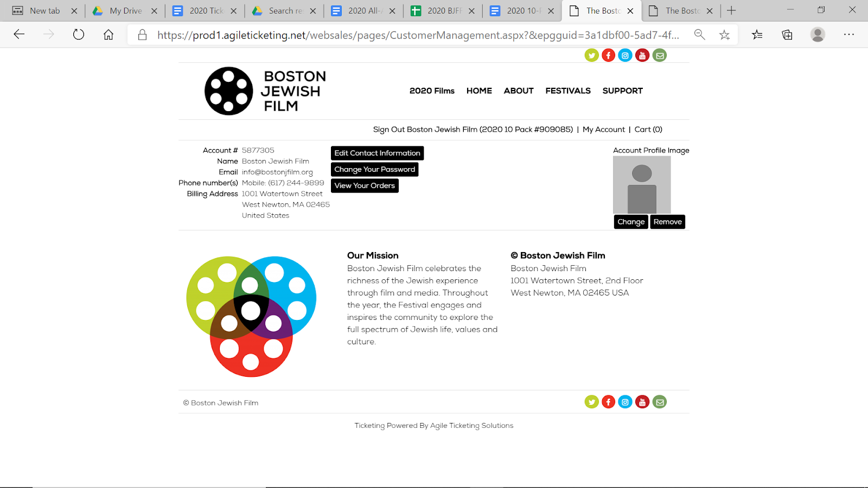Image resolution: width=868 pixels, height=488 pixels.
Task: Click the billing line 1001 Watertown Street
Action: click(282, 194)
